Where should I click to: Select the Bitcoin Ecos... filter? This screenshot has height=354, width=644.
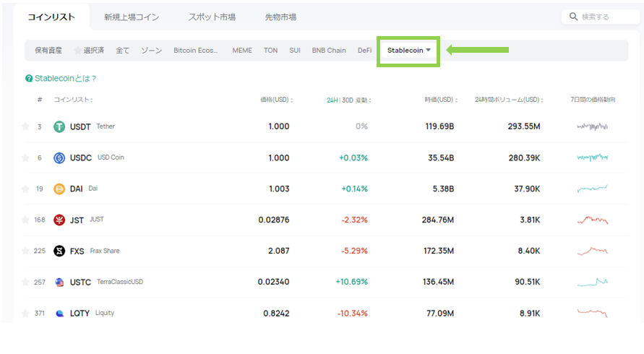coord(195,51)
